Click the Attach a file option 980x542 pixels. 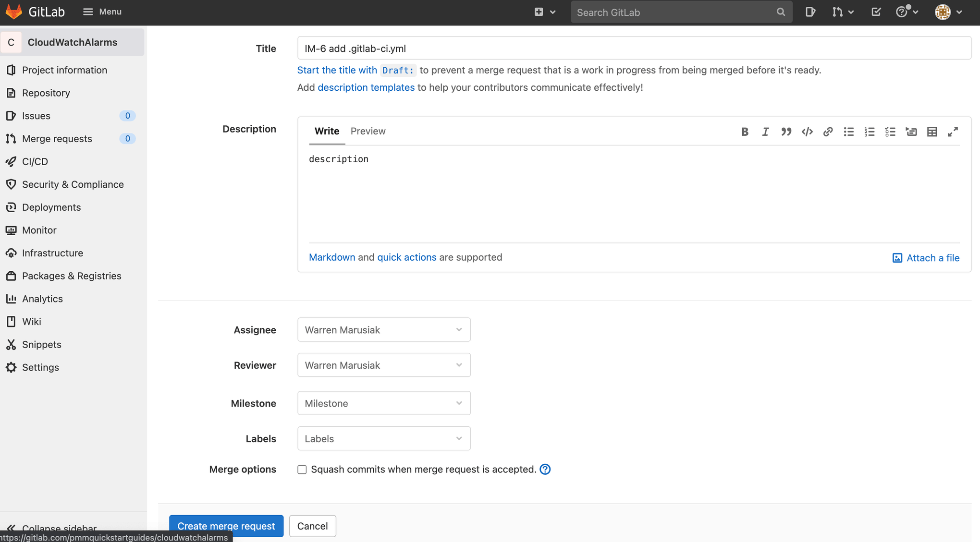pyautogui.click(x=927, y=257)
